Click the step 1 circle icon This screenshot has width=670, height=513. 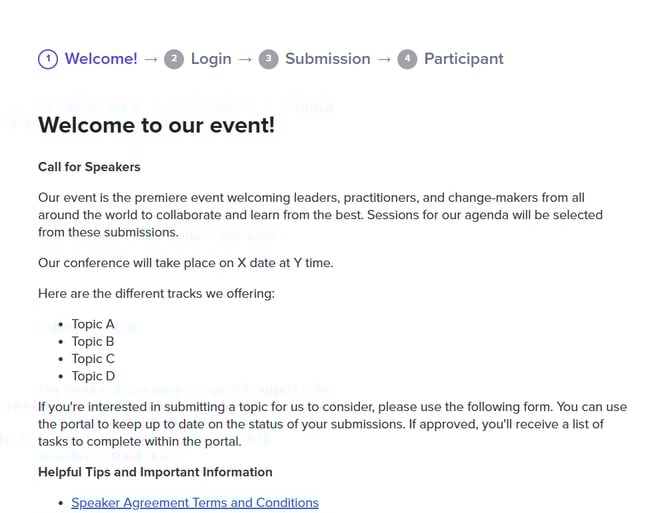click(48, 59)
